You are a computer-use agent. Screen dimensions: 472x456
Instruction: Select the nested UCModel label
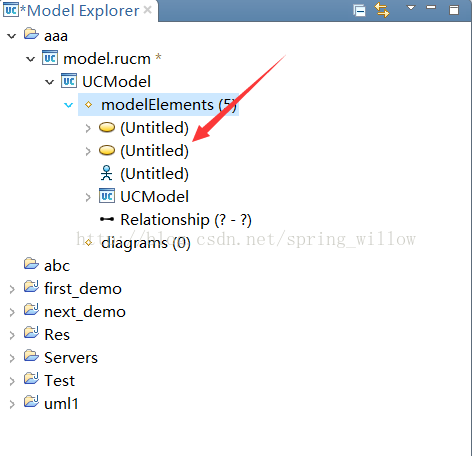tap(154, 197)
